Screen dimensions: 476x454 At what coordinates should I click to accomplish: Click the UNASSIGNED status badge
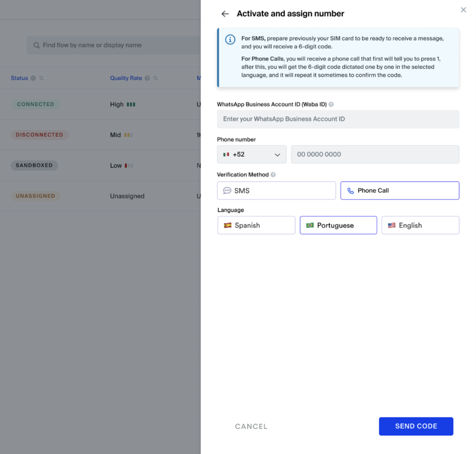click(x=35, y=196)
